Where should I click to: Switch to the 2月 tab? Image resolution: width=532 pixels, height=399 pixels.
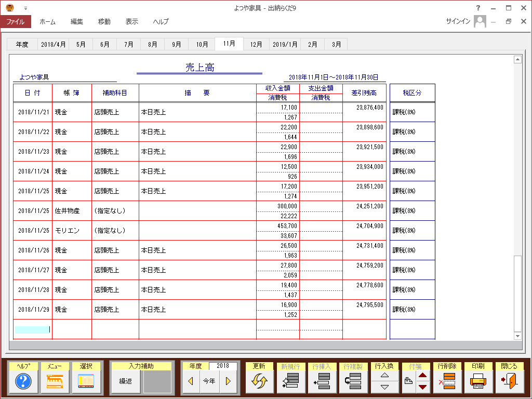312,45
